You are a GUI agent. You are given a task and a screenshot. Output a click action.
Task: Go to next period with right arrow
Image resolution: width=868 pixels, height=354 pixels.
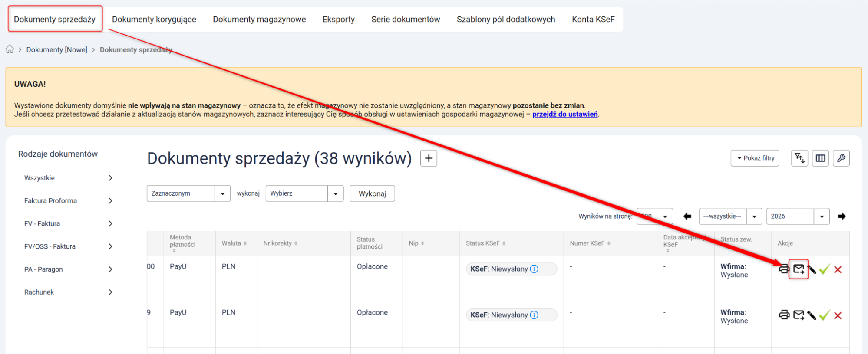[842, 216]
